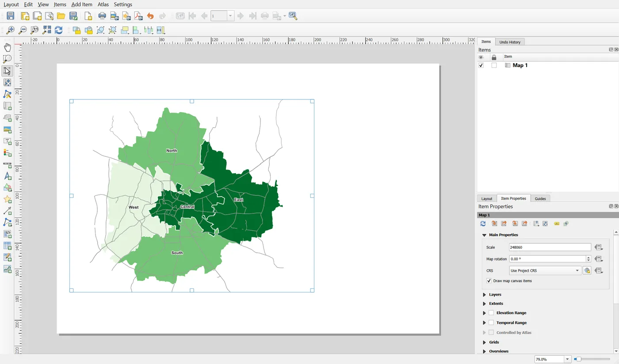Select the Zoom tool in toolbox
Image resolution: width=619 pixels, height=364 pixels.
pyautogui.click(x=8, y=59)
